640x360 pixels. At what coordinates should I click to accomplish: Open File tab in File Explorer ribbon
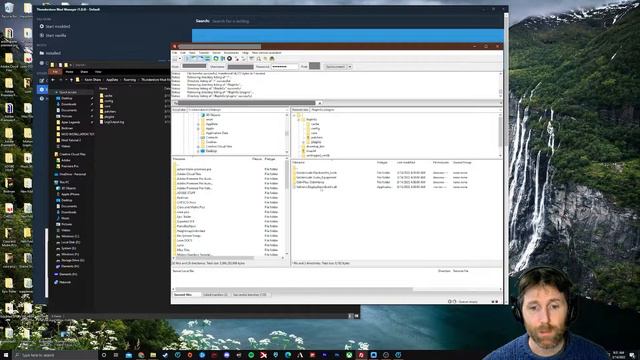[x=55, y=72]
